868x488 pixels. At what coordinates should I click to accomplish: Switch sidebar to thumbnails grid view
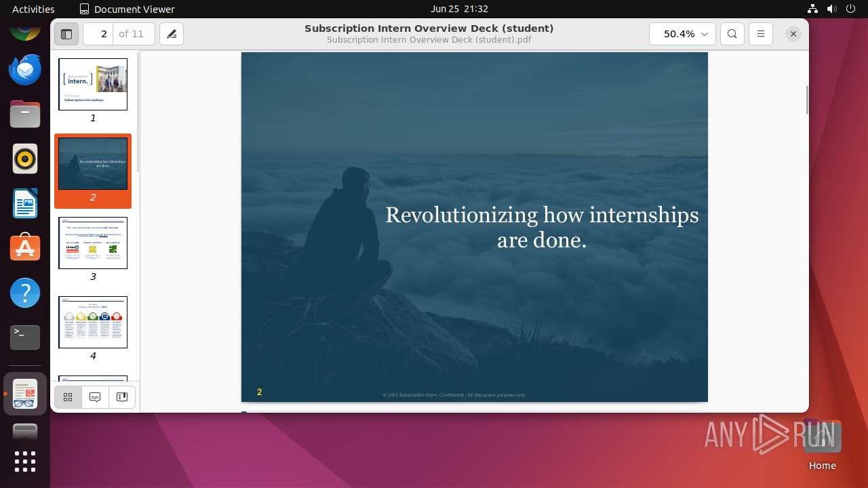pos(68,397)
